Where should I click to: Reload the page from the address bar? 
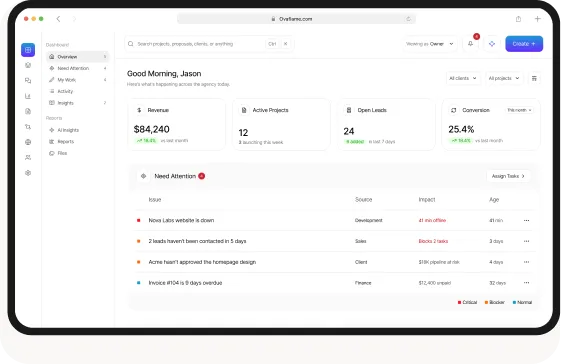coord(408,19)
